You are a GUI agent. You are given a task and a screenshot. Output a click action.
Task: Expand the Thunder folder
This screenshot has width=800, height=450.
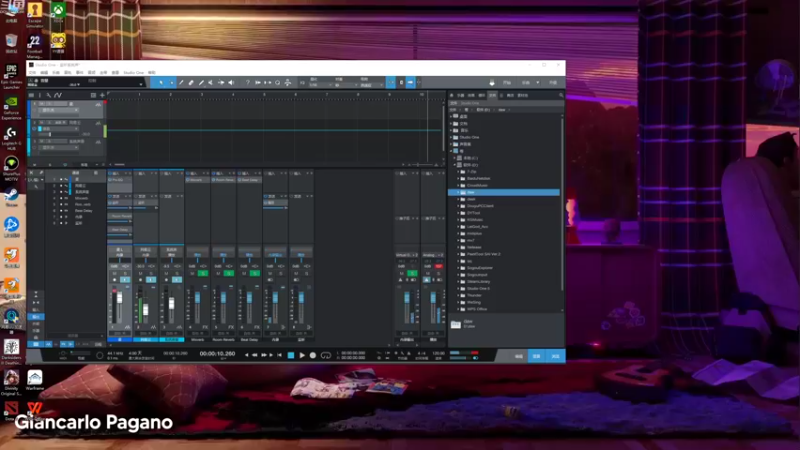tap(458, 295)
